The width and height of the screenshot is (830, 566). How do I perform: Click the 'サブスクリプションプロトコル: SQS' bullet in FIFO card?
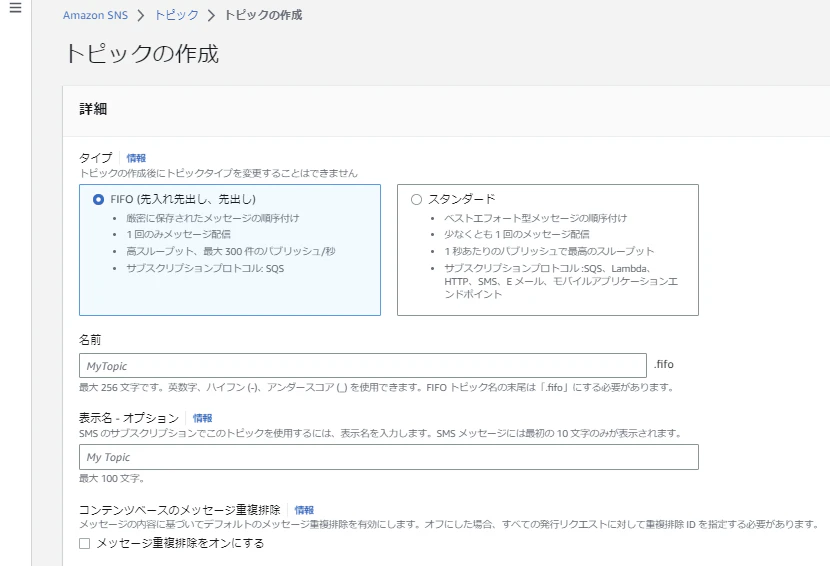point(205,268)
